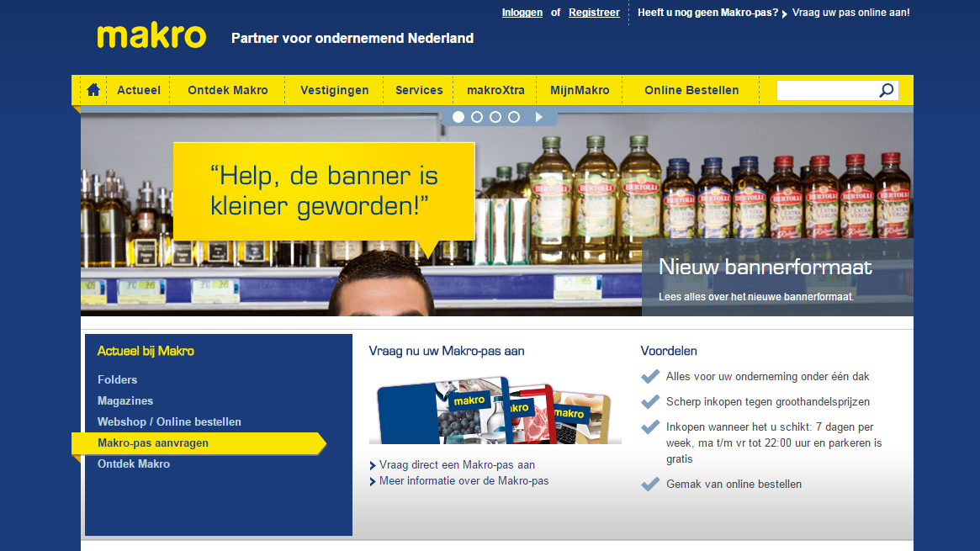980x551 pixels.
Task: Click the yellow speech bubble banner text
Action: click(x=324, y=191)
